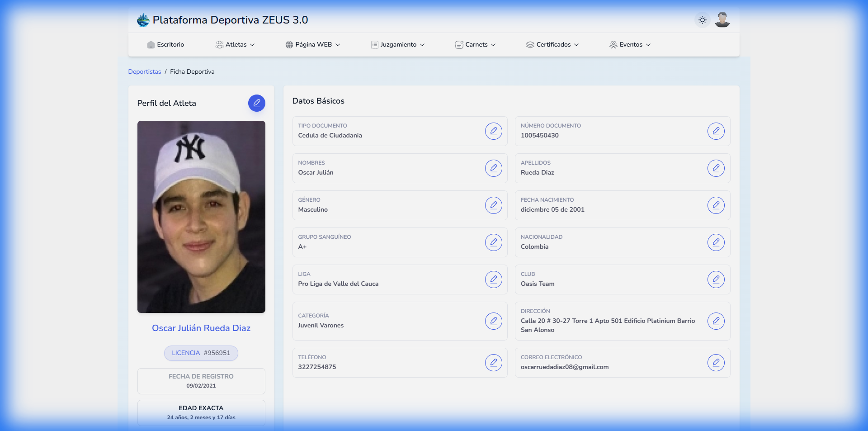Image resolution: width=868 pixels, height=431 pixels.
Task: Edit the athlete profile with blue pencil button
Action: click(256, 103)
